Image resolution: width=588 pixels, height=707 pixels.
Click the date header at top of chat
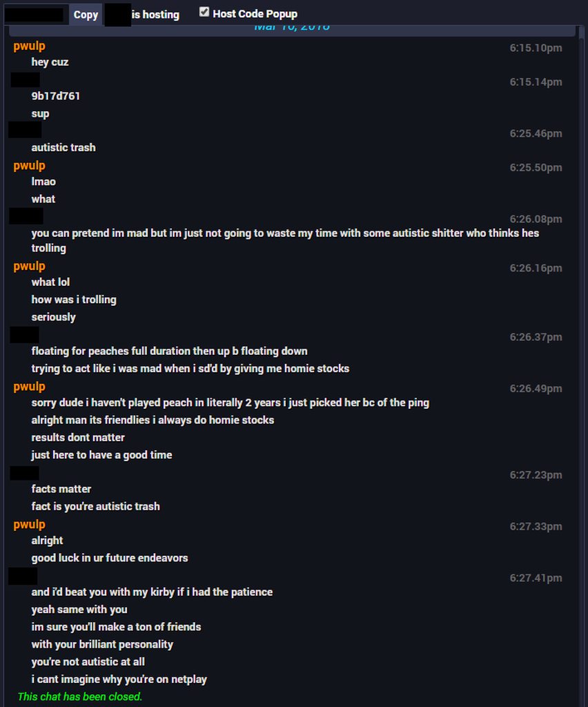(292, 28)
